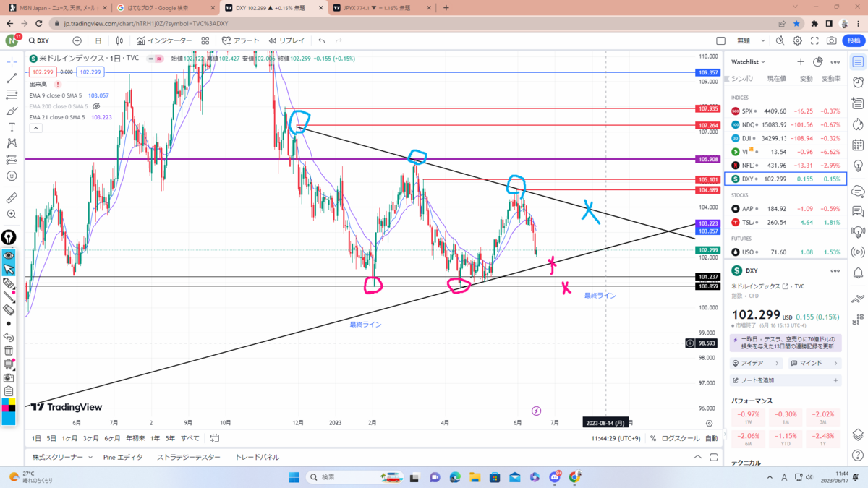Toggle percent scale on price axis
The width and height of the screenshot is (868, 488).
coord(653,438)
